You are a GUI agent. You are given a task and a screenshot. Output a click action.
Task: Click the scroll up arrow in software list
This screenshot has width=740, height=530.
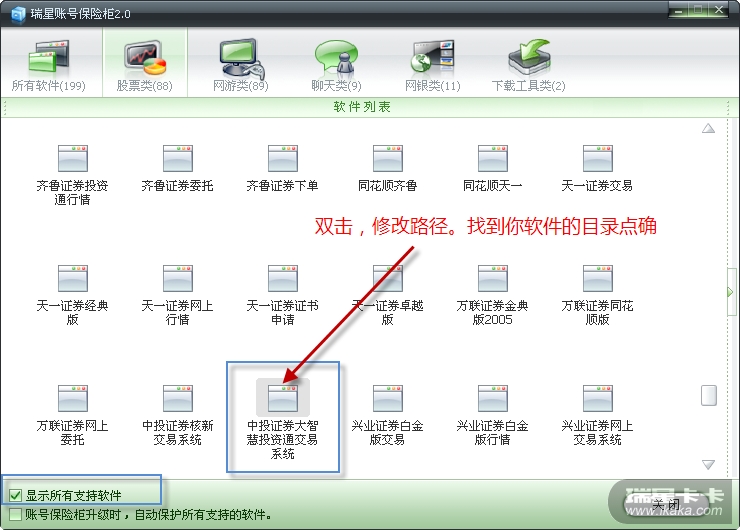pos(708,128)
